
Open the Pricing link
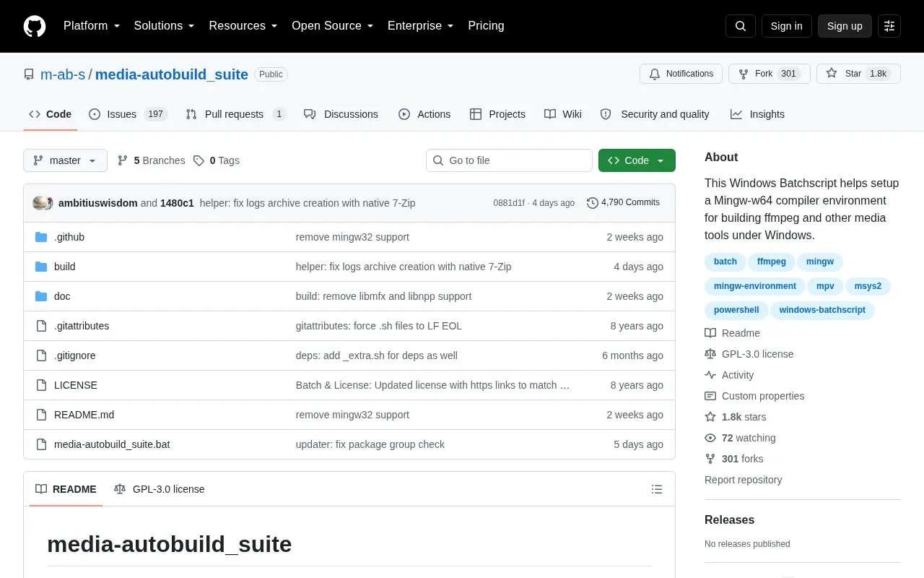[486, 26]
